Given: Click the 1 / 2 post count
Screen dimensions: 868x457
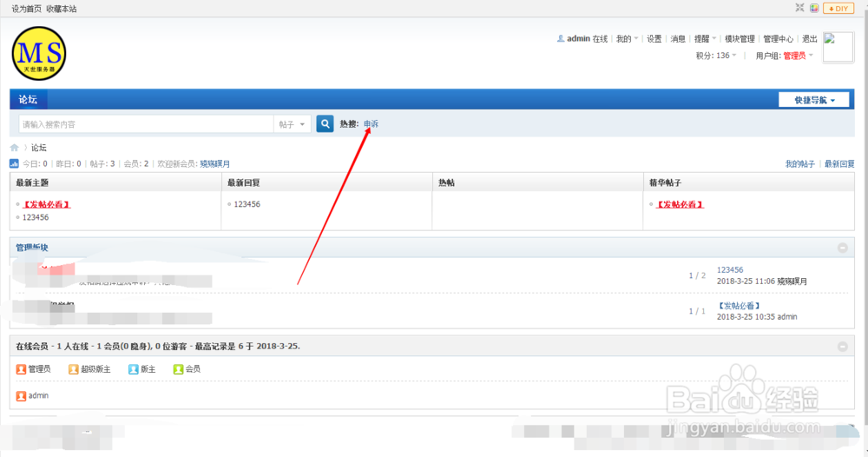Looking at the screenshot, I should [697, 275].
